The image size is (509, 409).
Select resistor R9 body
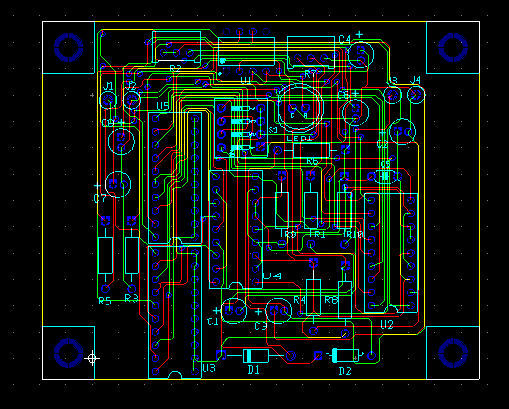coord(282,210)
